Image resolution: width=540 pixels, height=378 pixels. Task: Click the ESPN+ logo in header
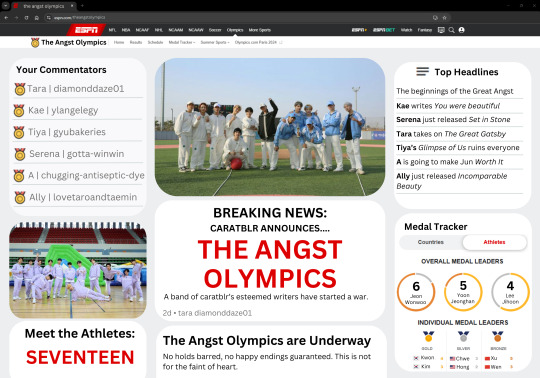[x=359, y=30]
